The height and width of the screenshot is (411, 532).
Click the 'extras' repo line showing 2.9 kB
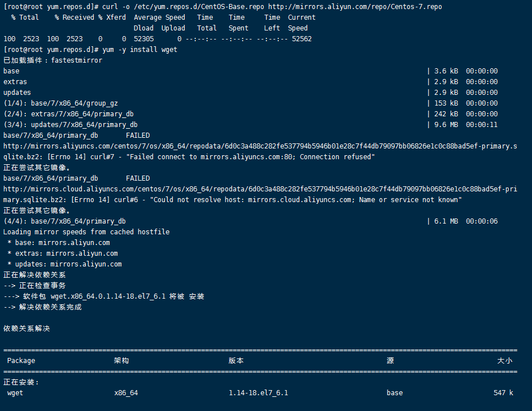pyautogui.click(x=250, y=82)
